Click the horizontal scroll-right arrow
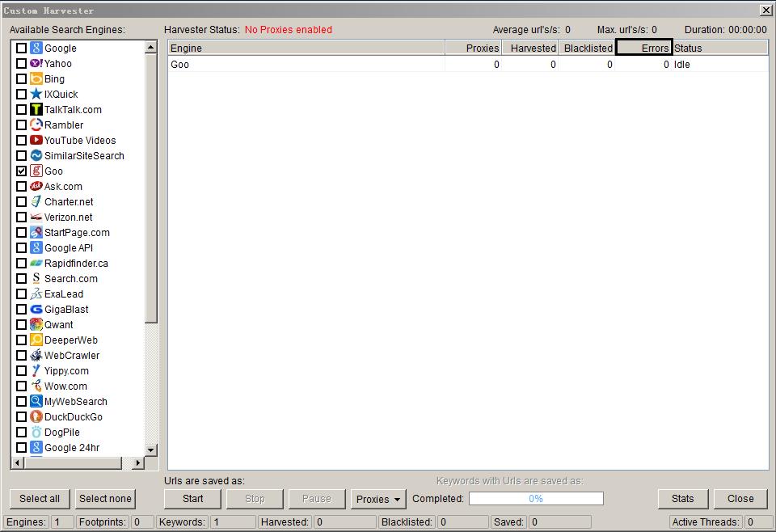 pos(138,462)
